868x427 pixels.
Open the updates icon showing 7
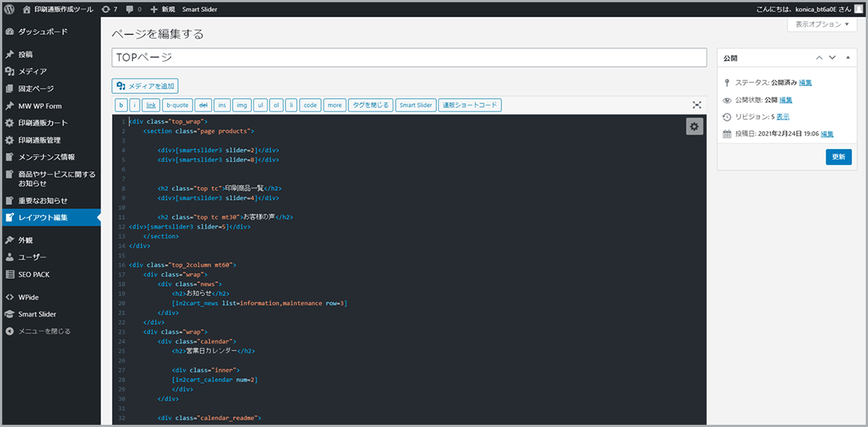point(107,9)
